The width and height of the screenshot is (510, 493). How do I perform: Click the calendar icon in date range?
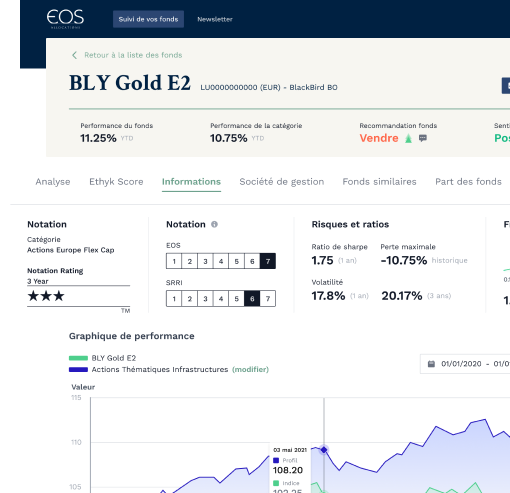pos(431,364)
